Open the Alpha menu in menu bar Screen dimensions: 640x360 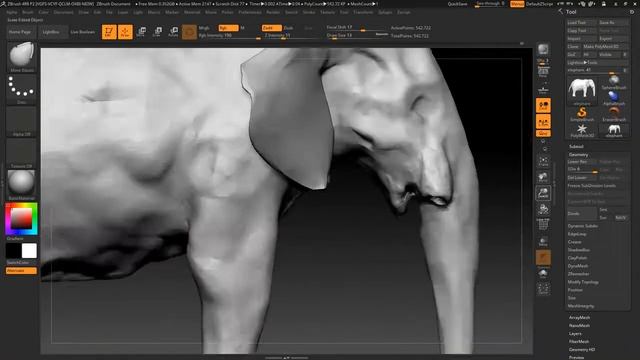pos(12,12)
